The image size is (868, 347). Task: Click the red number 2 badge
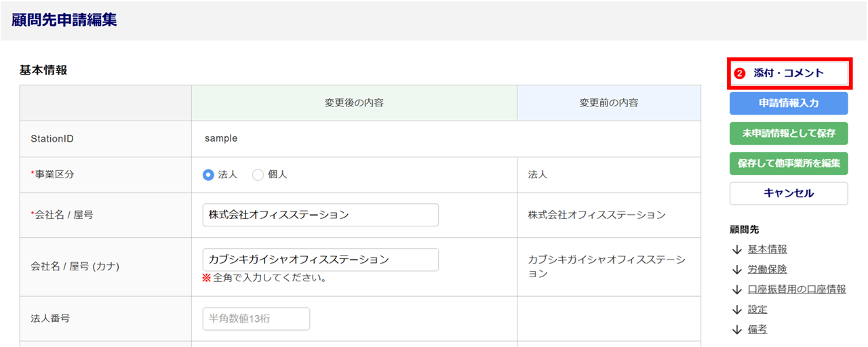pyautogui.click(x=741, y=73)
